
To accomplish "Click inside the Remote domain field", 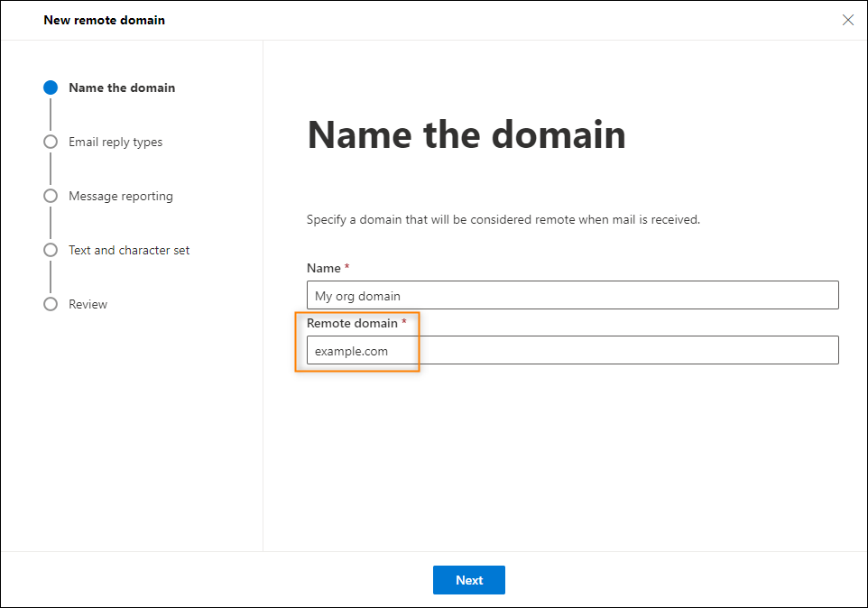I will [x=572, y=350].
